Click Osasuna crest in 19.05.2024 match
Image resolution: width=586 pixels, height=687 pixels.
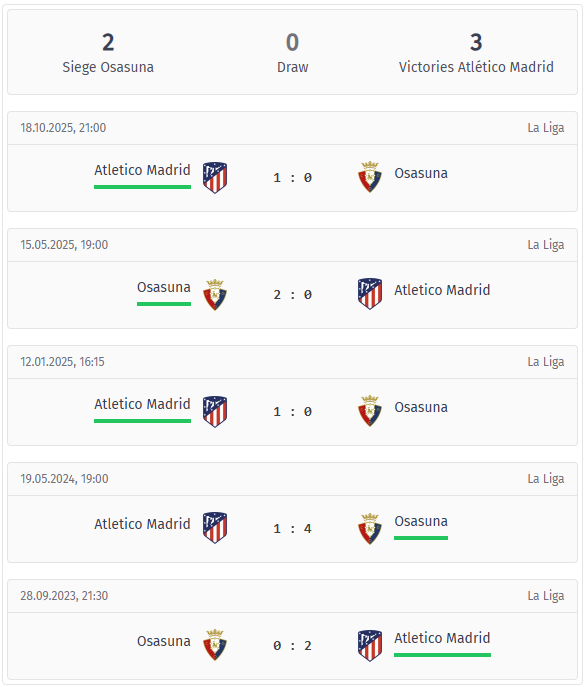[x=370, y=528]
